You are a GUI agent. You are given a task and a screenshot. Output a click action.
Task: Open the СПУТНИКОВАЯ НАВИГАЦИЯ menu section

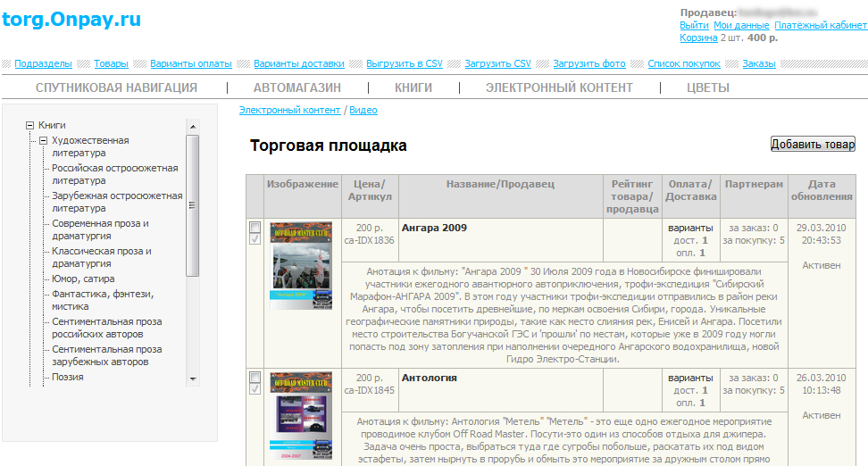[116, 87]
